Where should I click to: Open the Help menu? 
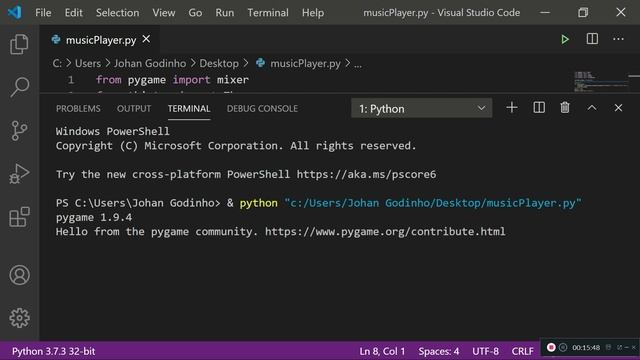click(313, 13)
